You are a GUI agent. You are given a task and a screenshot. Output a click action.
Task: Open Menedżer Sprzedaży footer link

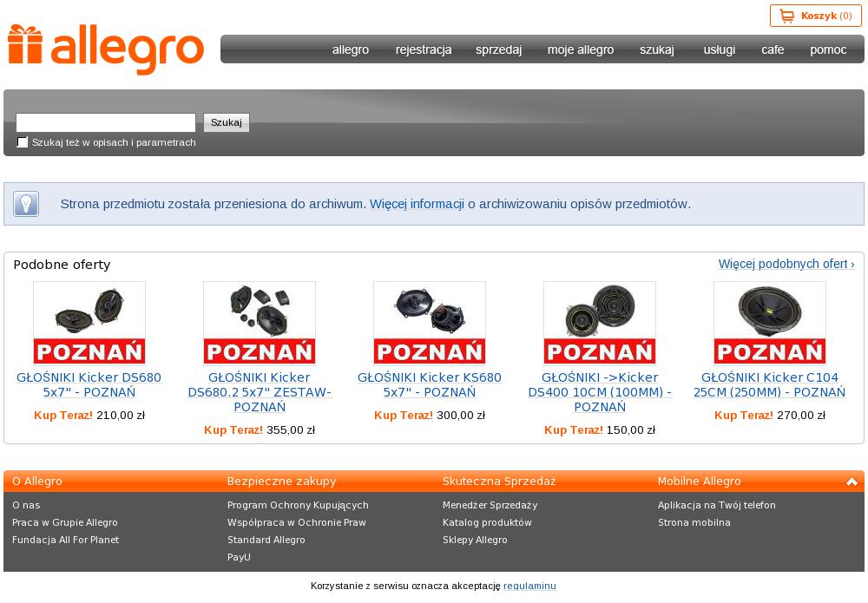pos(490,505)
